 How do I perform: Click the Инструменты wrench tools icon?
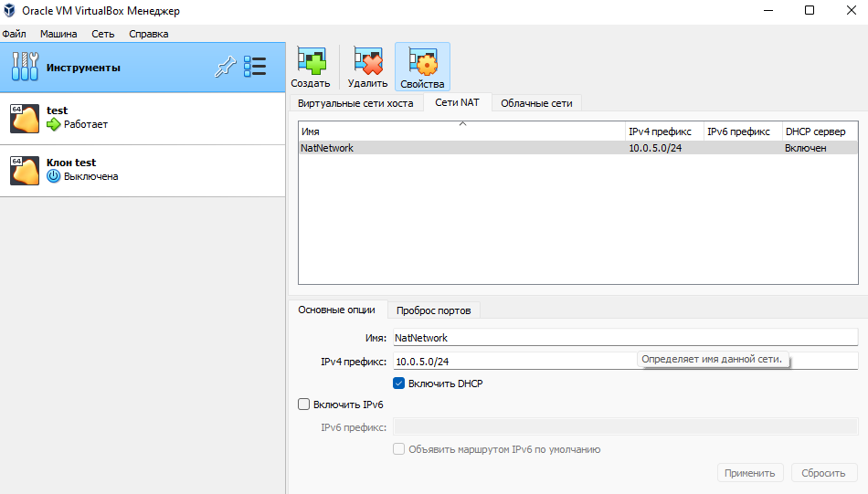coord(25,67)
